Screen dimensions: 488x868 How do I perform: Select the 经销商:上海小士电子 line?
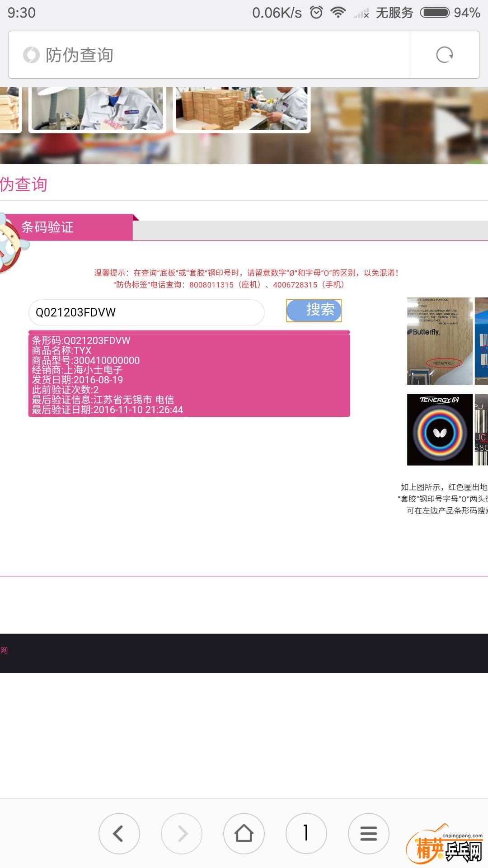click(77, 370)
